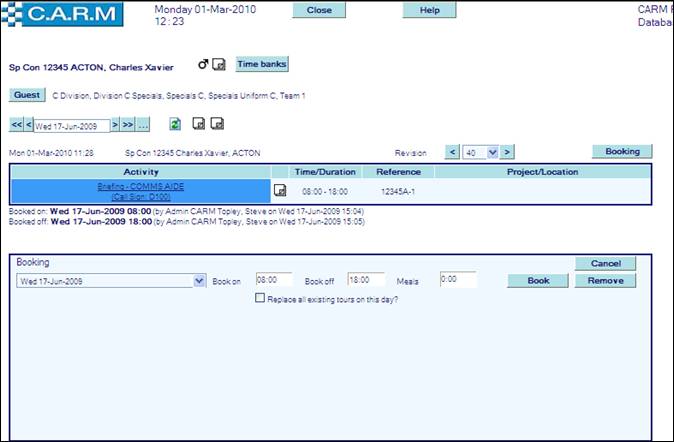Click the Book on time field

[x=273, y=280]
